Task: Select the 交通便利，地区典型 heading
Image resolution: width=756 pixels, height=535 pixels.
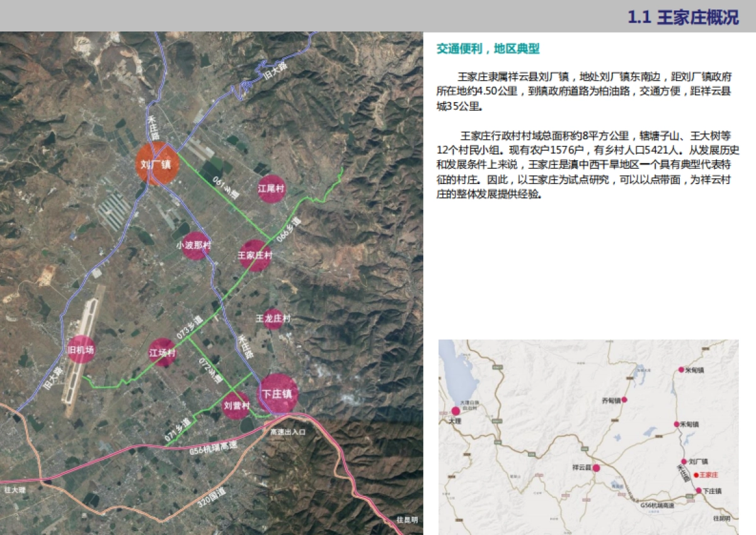Action: [488, 49]
